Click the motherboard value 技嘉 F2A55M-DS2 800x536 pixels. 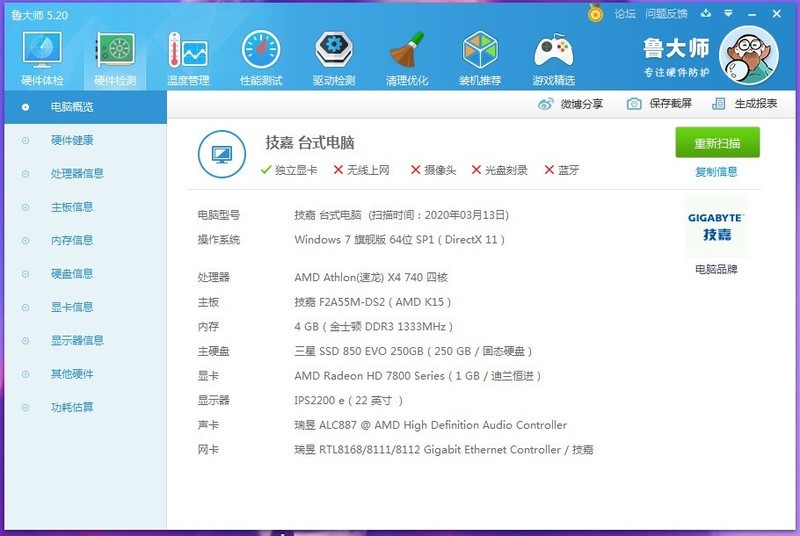click(x=372, y=302)
